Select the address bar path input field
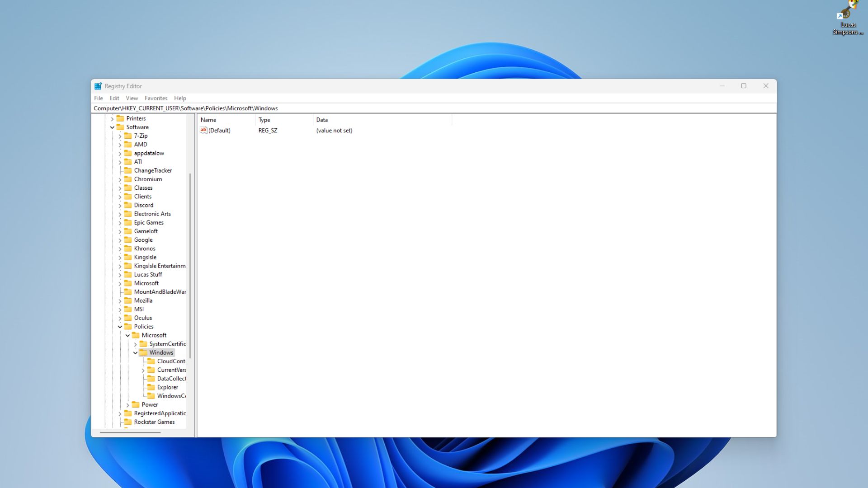 [434, 108]
